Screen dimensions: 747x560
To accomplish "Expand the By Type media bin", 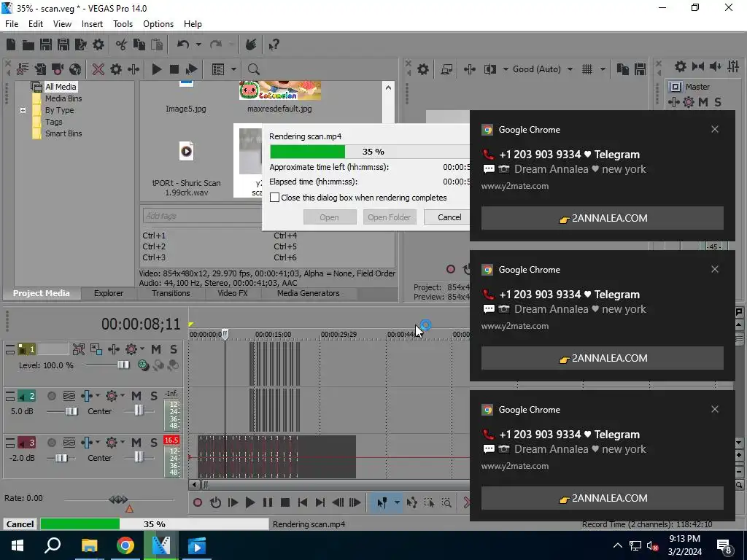I will (x=23, y=111).
